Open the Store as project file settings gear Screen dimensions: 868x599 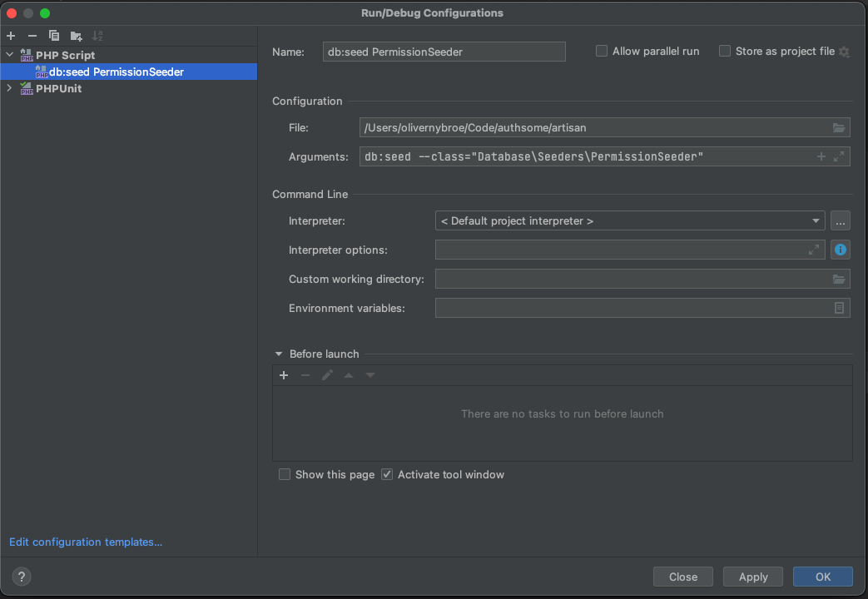845,52
